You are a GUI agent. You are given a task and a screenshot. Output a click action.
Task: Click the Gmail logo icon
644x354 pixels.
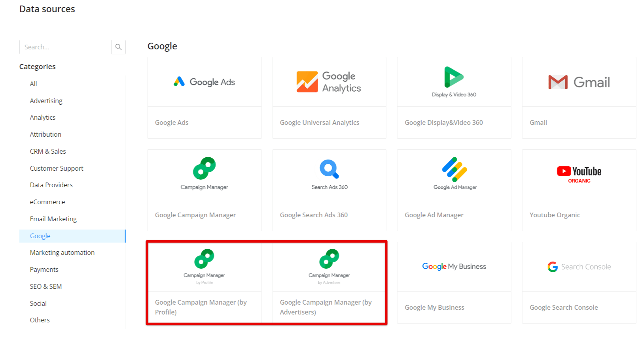pyautogui.click(x=558, y=82)
